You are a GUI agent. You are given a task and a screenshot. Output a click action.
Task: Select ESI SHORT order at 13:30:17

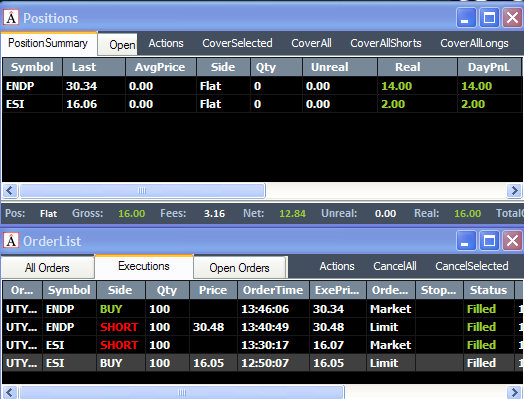262,345
